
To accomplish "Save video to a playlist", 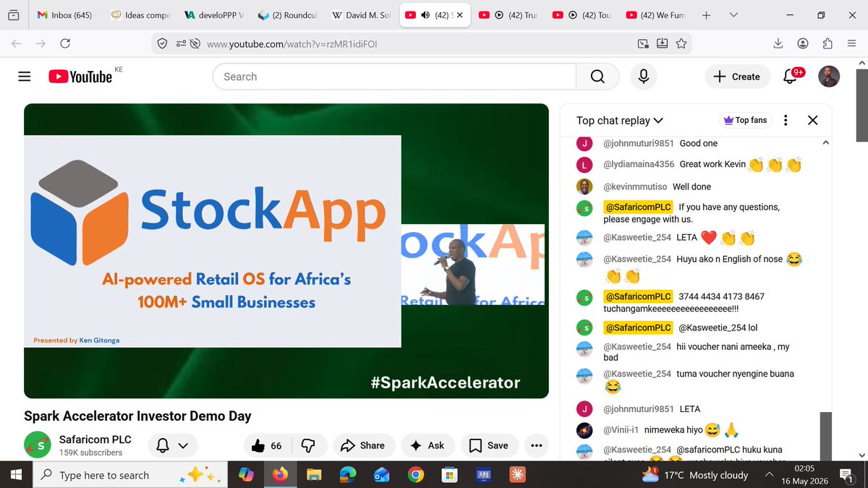I will pyautogui.click(x=489, y=445).
